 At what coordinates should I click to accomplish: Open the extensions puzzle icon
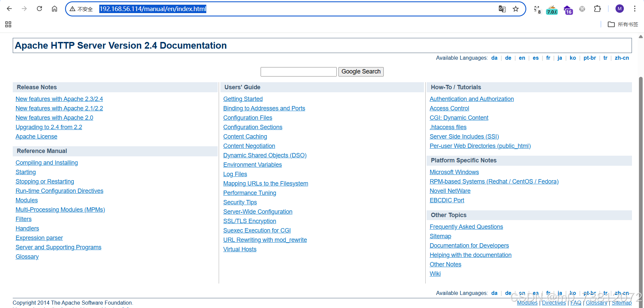click(x=597, y=9)
